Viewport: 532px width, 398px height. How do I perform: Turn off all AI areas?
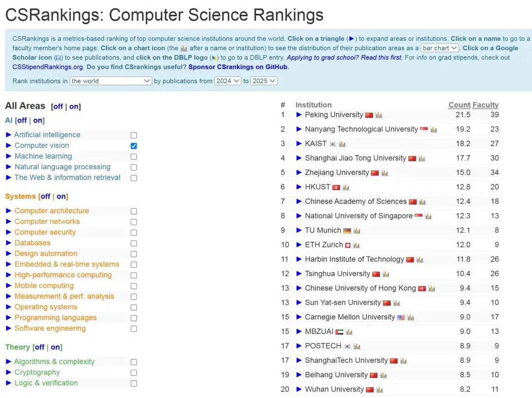[x=22, y=120]
